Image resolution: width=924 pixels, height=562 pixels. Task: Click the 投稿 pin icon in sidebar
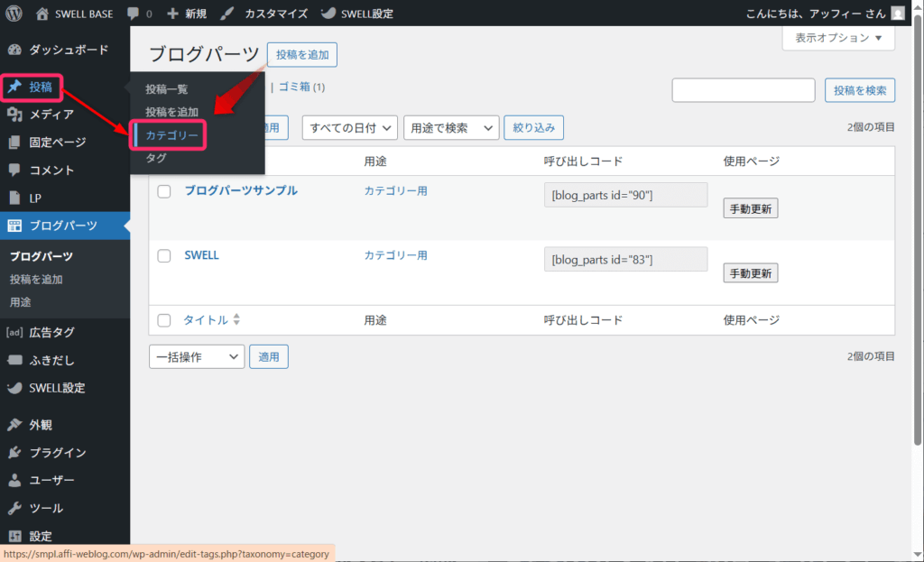tap(14, 88)
